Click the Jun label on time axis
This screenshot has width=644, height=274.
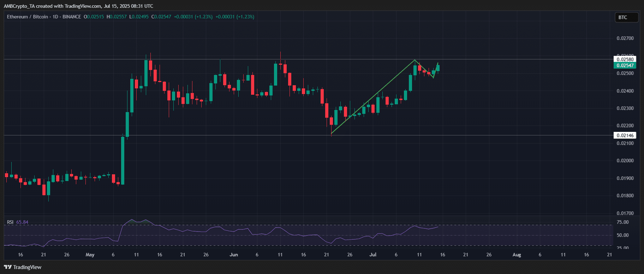(x=234, y=255)
